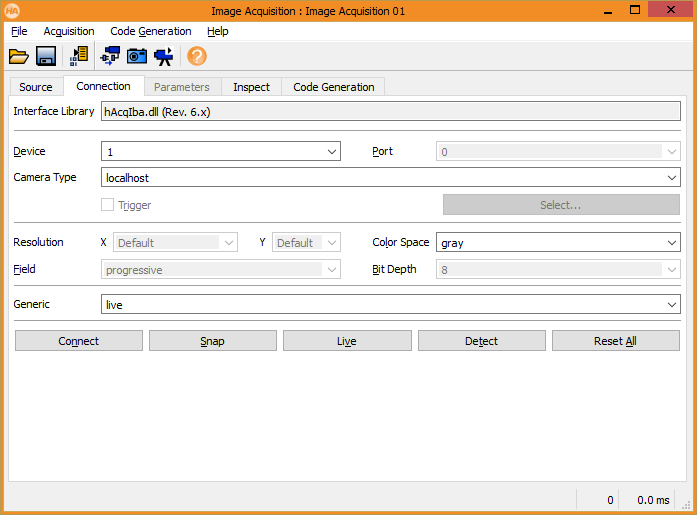Open the Code Generation menu

coord(151,32)
